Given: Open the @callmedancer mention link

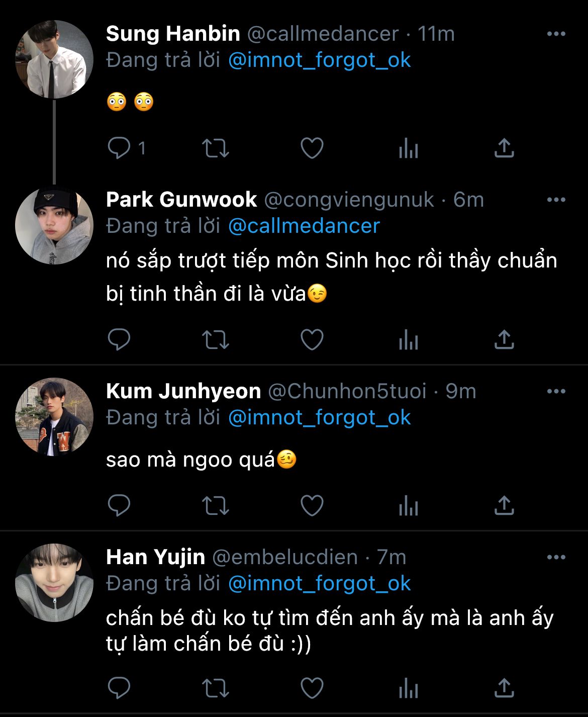Looking at the screenshot, I should (304, 226).
